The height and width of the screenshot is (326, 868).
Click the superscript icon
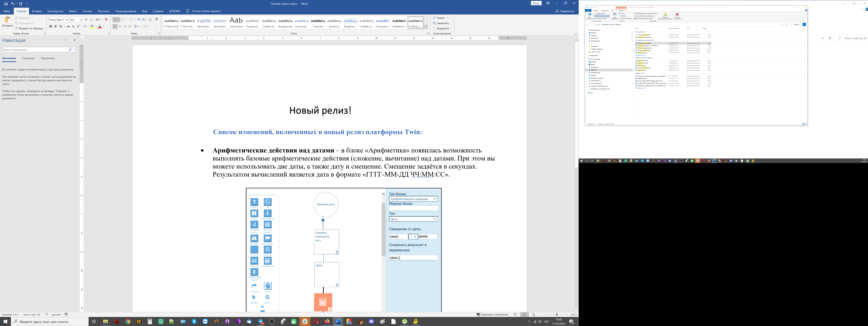pos(79,26)
